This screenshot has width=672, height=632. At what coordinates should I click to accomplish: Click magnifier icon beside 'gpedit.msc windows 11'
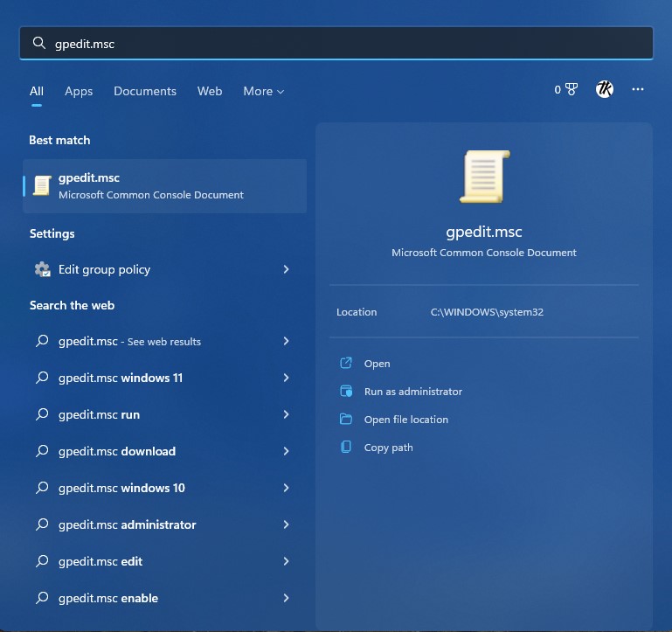point(42,378)
